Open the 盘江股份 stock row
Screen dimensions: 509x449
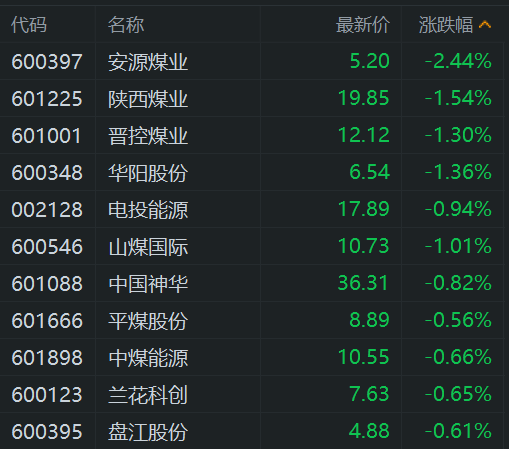[x=252, y=431]
